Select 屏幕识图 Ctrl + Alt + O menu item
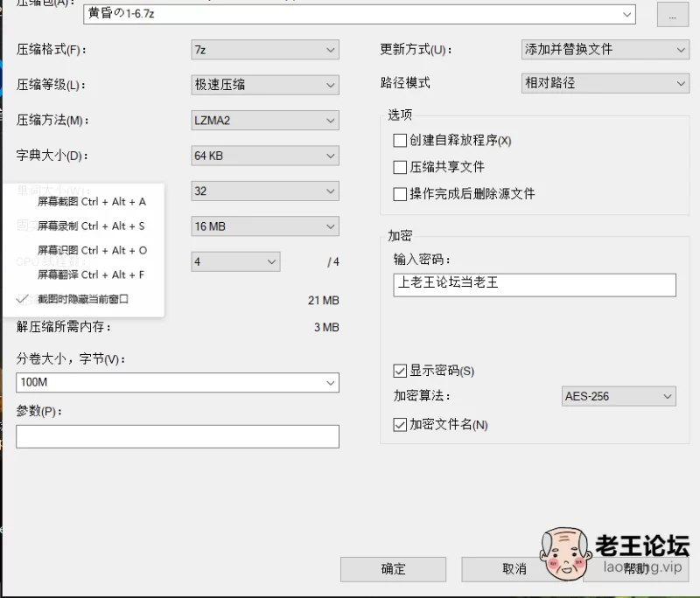 pos(92,251)
